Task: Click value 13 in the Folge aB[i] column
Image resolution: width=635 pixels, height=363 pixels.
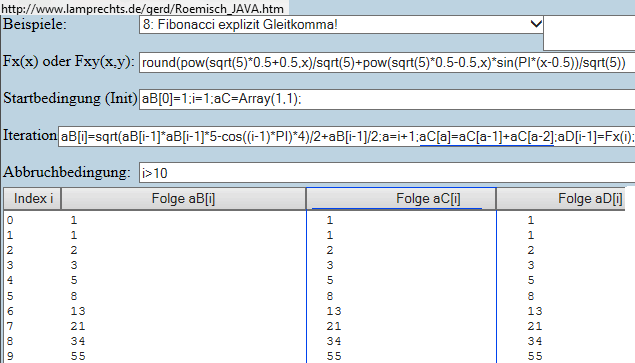Action: (x=78, y=311)
